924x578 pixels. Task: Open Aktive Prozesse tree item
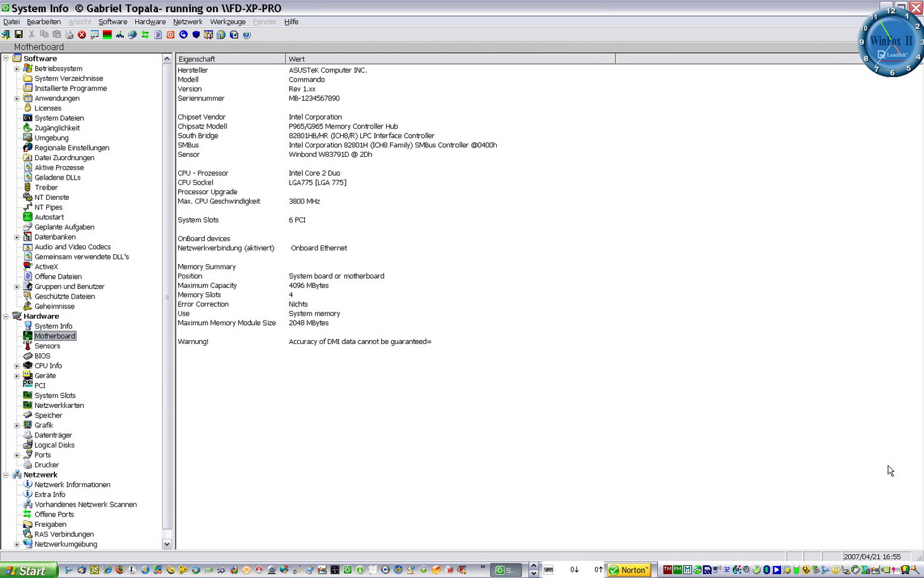[x=59, y=168]
